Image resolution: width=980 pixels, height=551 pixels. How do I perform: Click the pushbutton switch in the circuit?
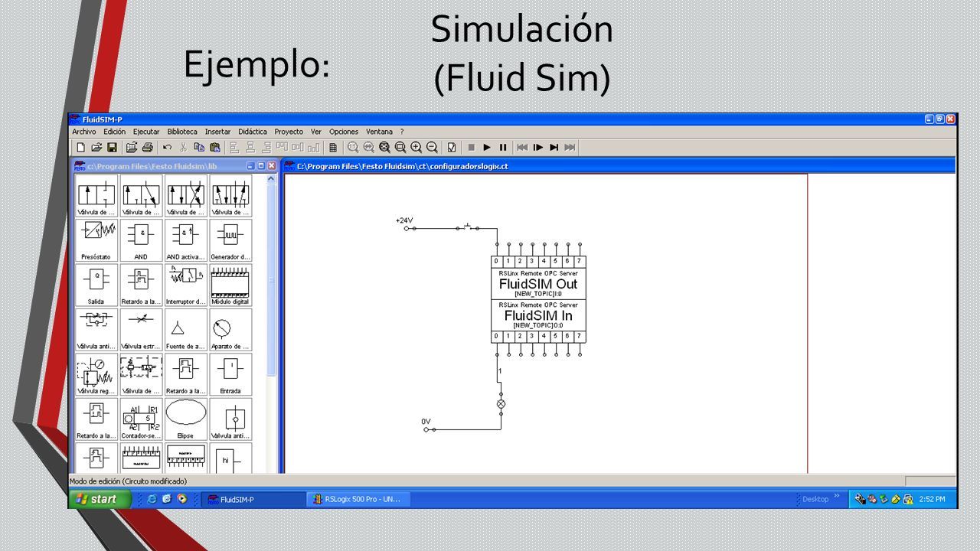466,227
